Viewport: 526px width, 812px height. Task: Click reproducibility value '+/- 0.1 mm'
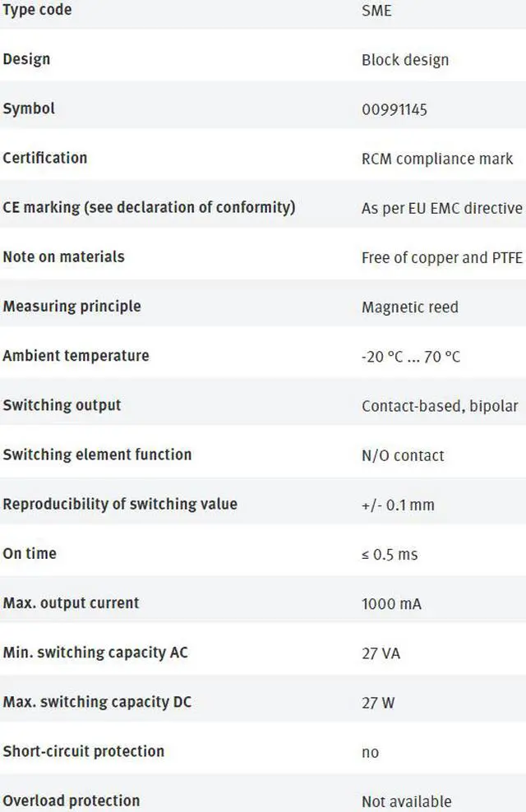(398, 505)
